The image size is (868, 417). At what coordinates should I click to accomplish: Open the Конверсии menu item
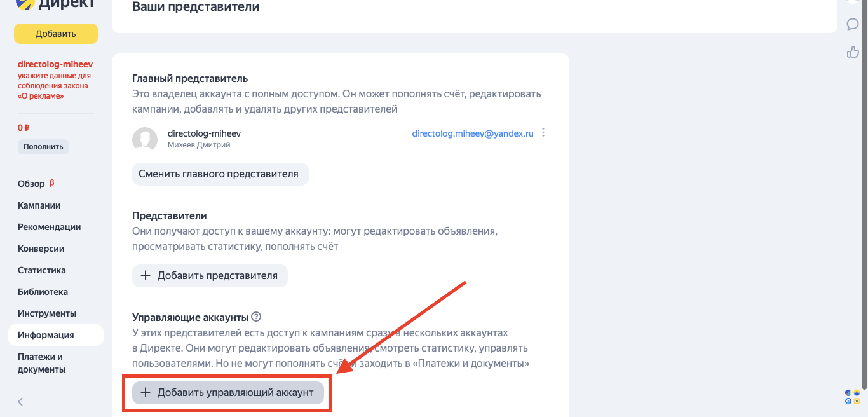[x=41, y=249]
